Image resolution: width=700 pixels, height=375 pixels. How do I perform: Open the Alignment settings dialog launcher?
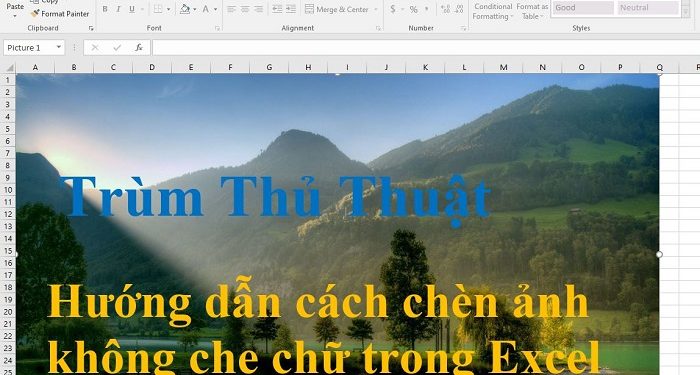tap(378, 28)
